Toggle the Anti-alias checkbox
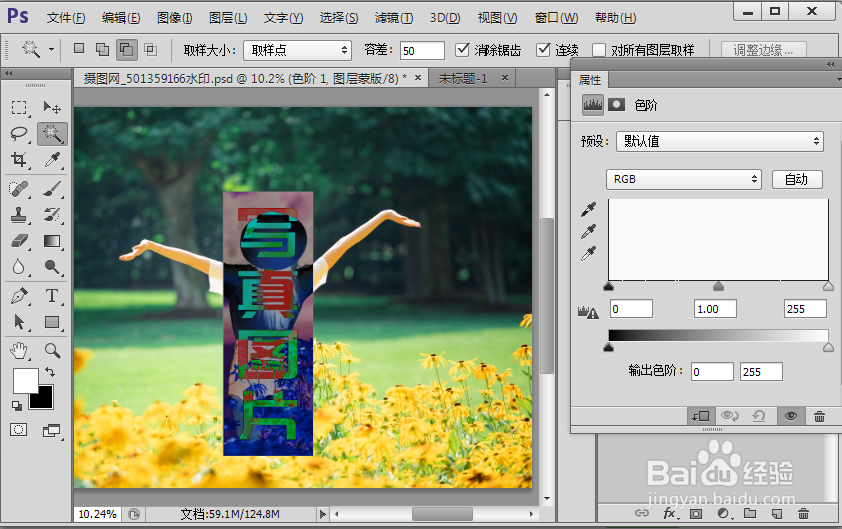The width and height of the screenshot is (842, 529). pyautogui.click(x=462, y=50)
